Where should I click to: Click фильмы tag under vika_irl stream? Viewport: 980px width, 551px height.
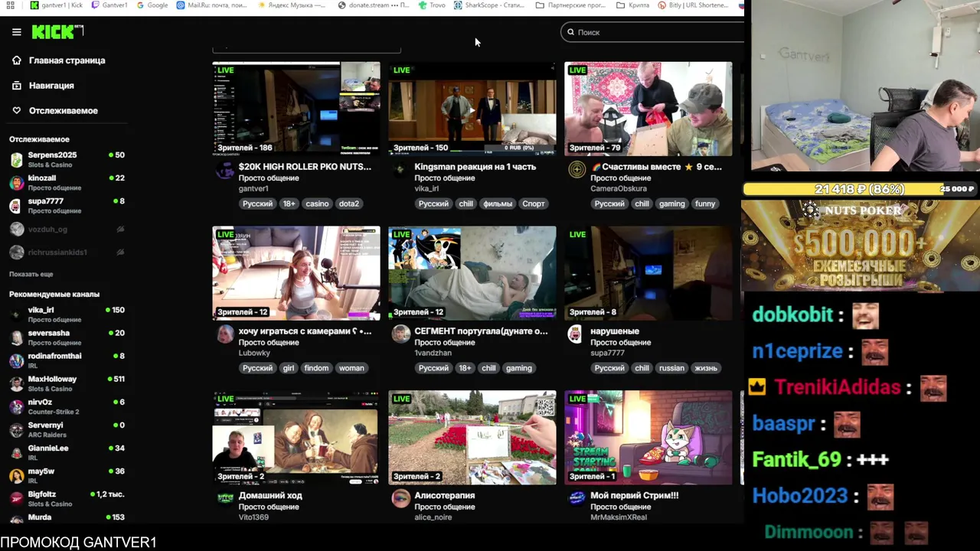[x=498, y=204]
